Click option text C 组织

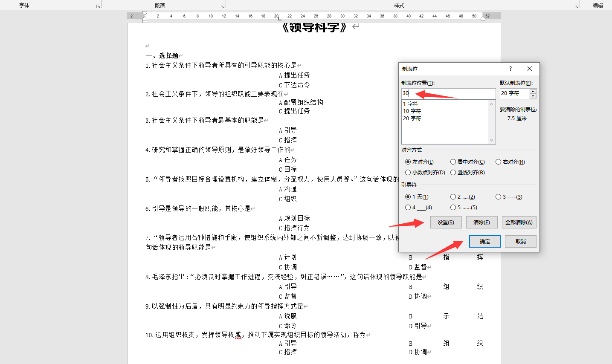click(x=287, y=199)
